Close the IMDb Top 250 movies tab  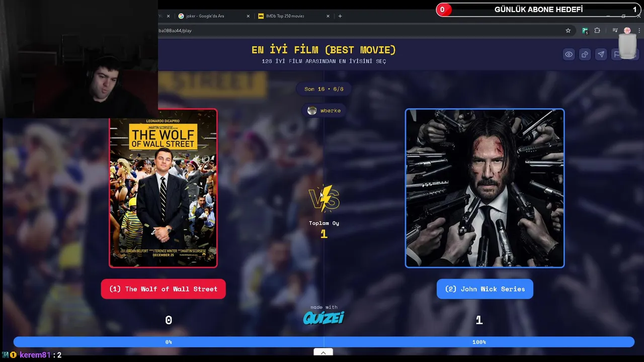point(328,16)
